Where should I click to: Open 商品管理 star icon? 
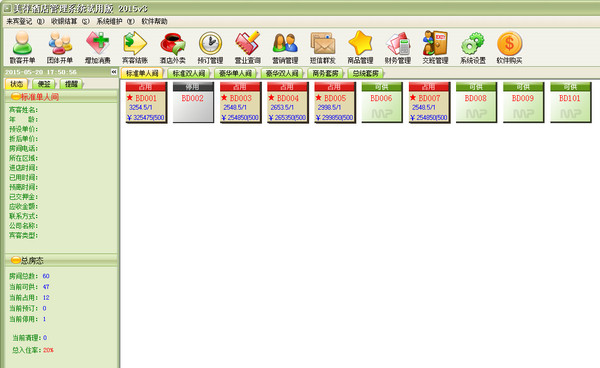click(x=360, y=47)
